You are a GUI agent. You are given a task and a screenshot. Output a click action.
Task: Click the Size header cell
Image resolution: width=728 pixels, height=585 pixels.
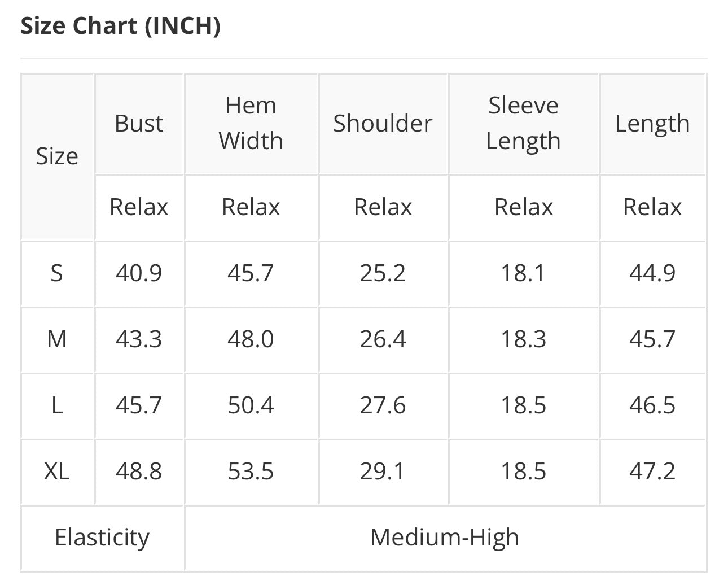click(x=57, y=156)
